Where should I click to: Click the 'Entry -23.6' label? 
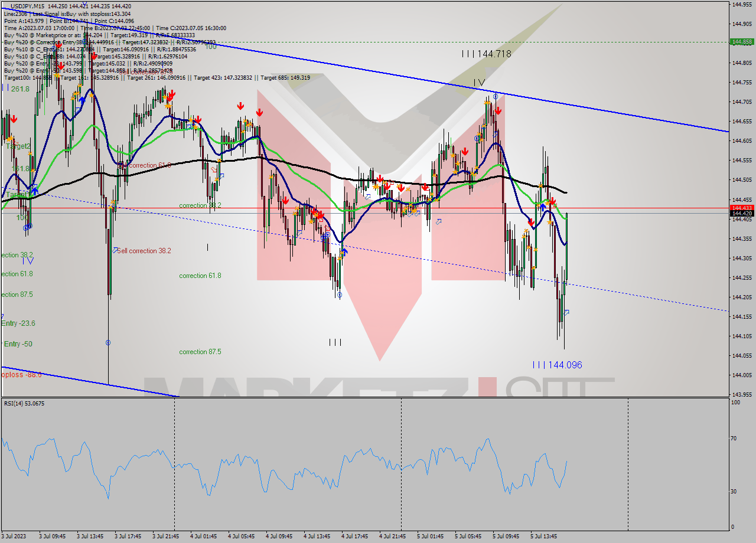point(18,323)
